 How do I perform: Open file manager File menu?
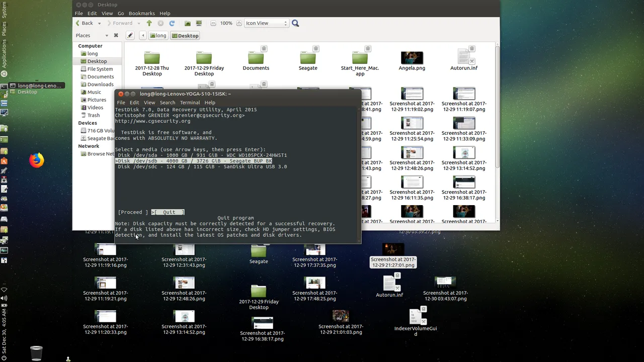point(79,13)
